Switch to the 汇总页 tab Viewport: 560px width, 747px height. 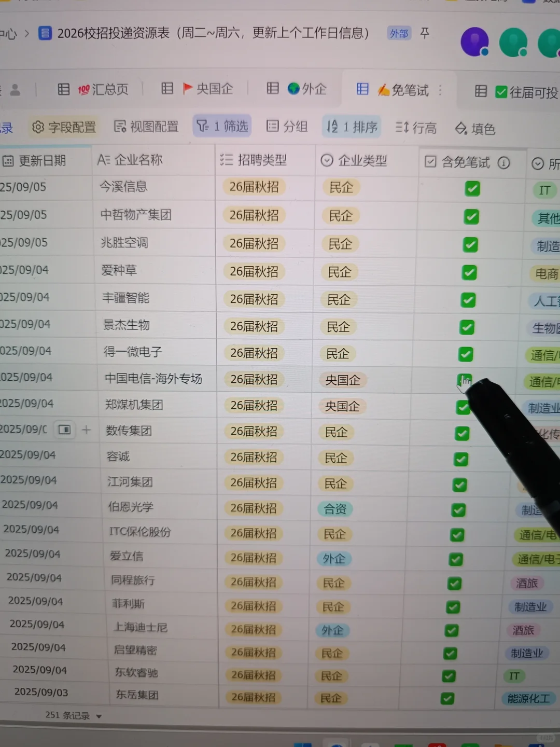(x=93, y=89)
